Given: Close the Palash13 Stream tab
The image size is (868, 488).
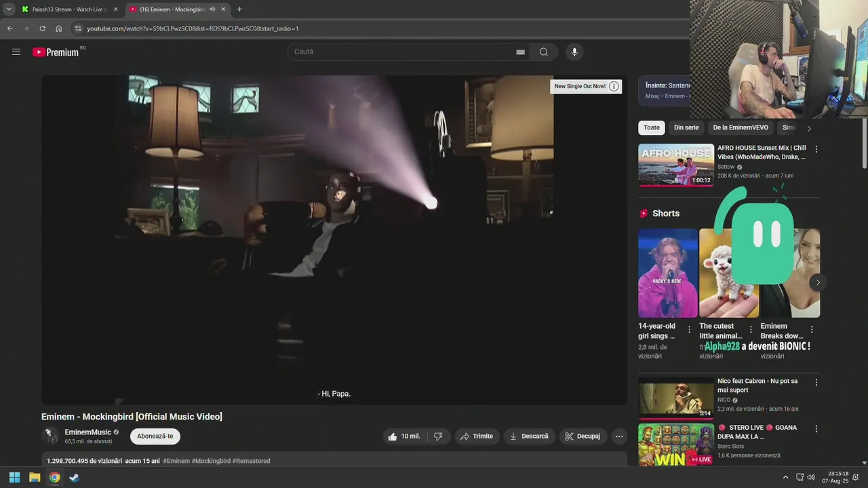Looking at the screenshot, I should point(115,9).
